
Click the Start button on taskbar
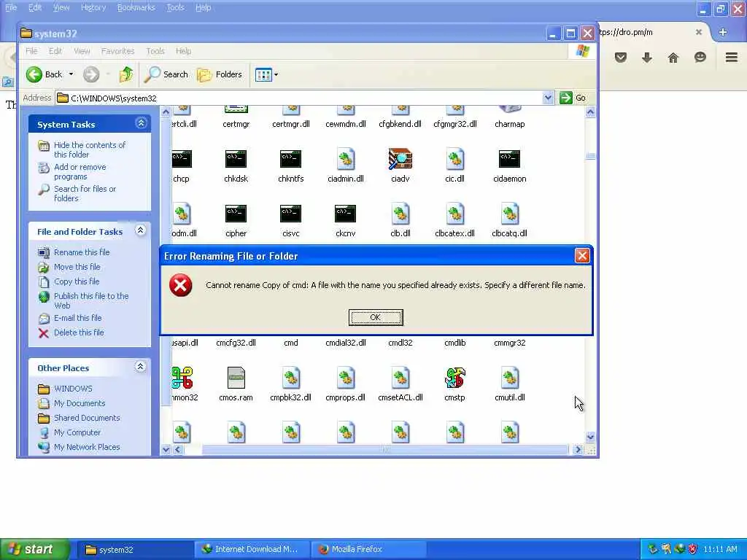pos(35,549)
